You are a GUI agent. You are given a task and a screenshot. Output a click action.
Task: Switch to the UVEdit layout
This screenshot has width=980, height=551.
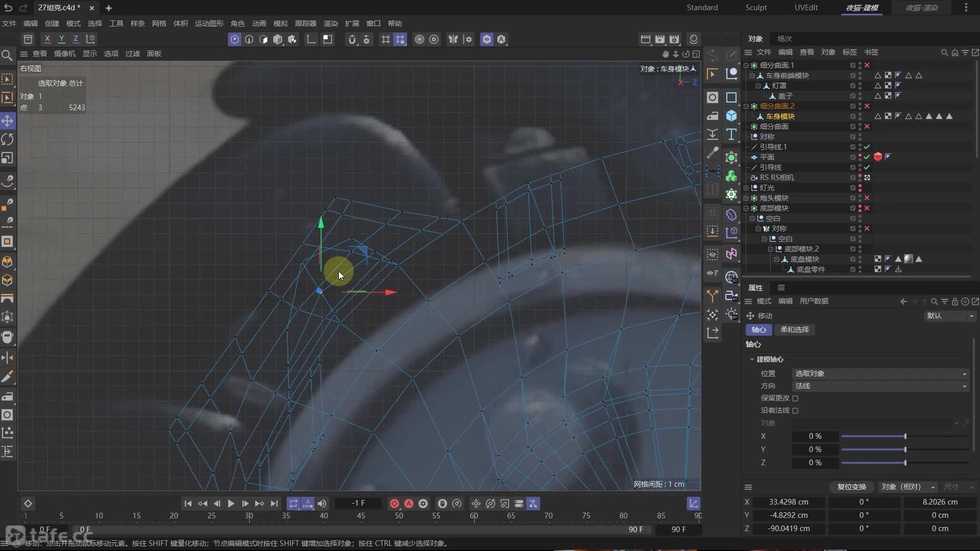pyautogui.click(x=806, y=8)
